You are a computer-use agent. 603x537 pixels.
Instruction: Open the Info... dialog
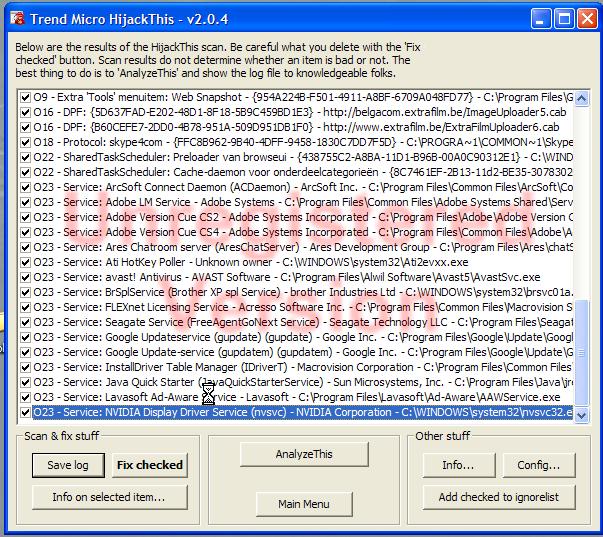(x=458, y=465)
